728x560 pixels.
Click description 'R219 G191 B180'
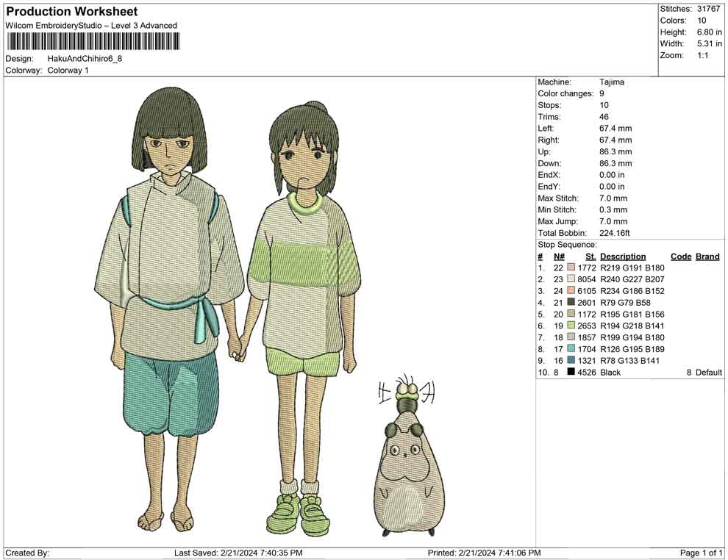click(x=632, y=268)
